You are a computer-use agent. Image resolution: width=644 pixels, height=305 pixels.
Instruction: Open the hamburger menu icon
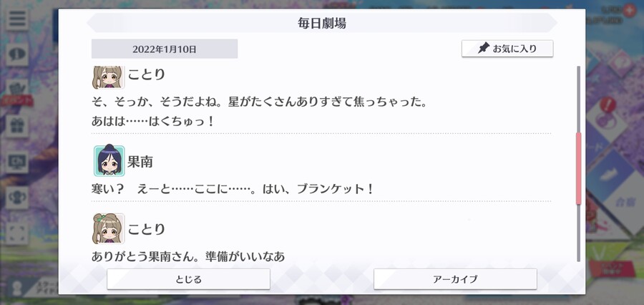(17, 19)
